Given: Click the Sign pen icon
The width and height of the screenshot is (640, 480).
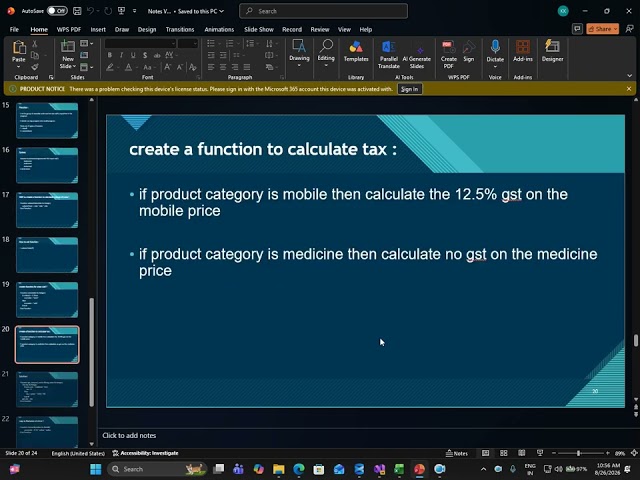Looking at the screenshot, I should click(469, 51).
